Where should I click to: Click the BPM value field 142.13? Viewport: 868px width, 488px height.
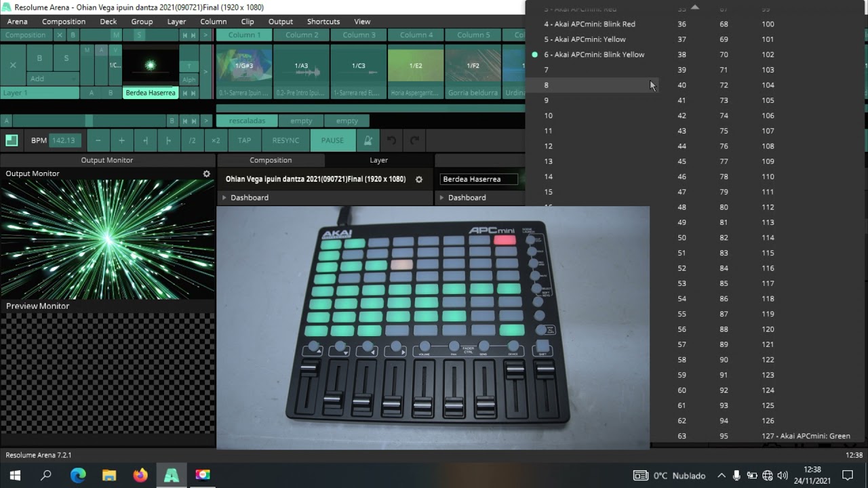point(65,140)
